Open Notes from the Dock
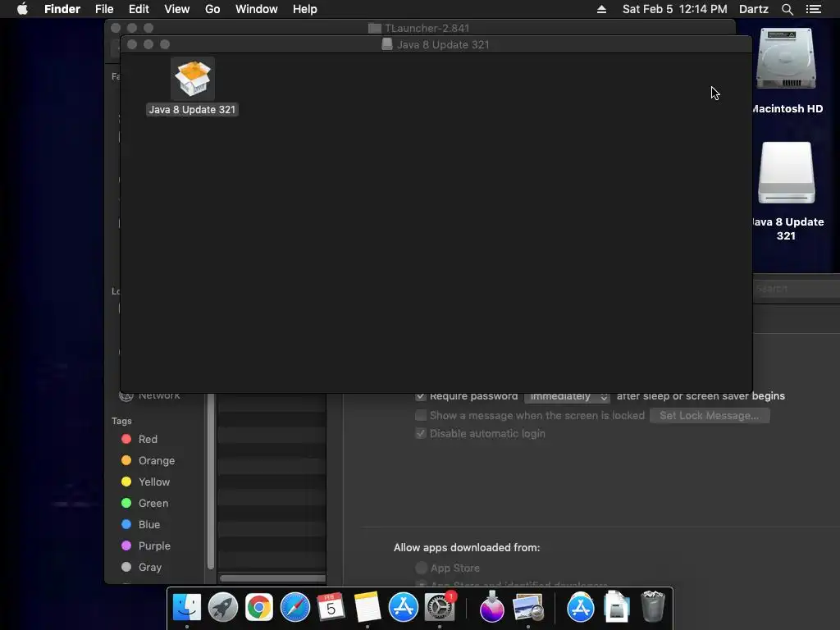Screen dimensions: 840x630 click(367, 607)
